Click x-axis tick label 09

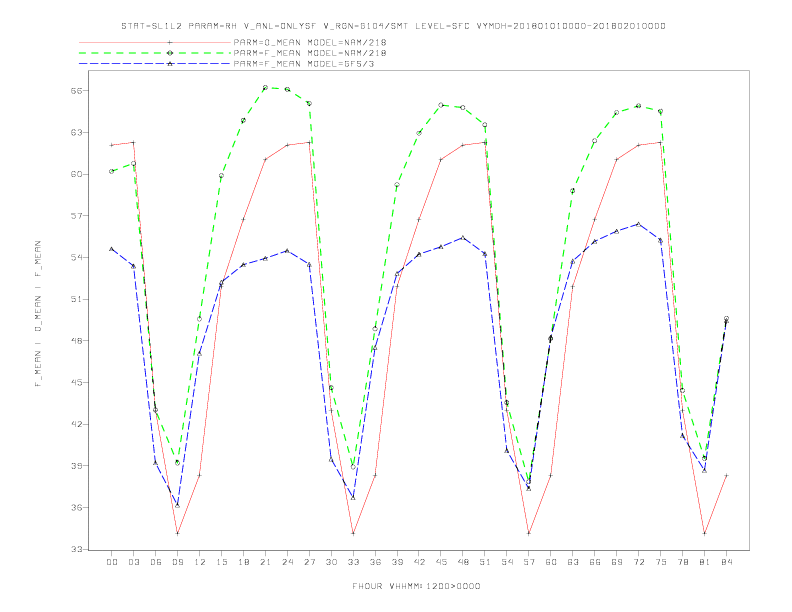click(x=177, y=562)
